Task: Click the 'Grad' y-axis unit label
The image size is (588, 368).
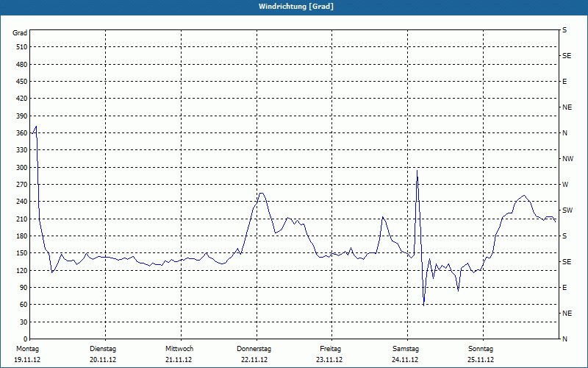Action: (x=20, y=33)
